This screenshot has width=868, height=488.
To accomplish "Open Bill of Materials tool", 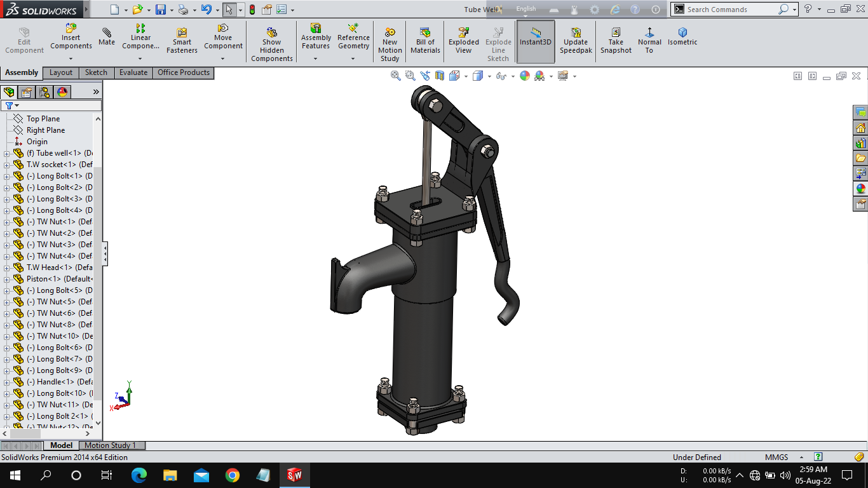I will click(x=425, y=41).
